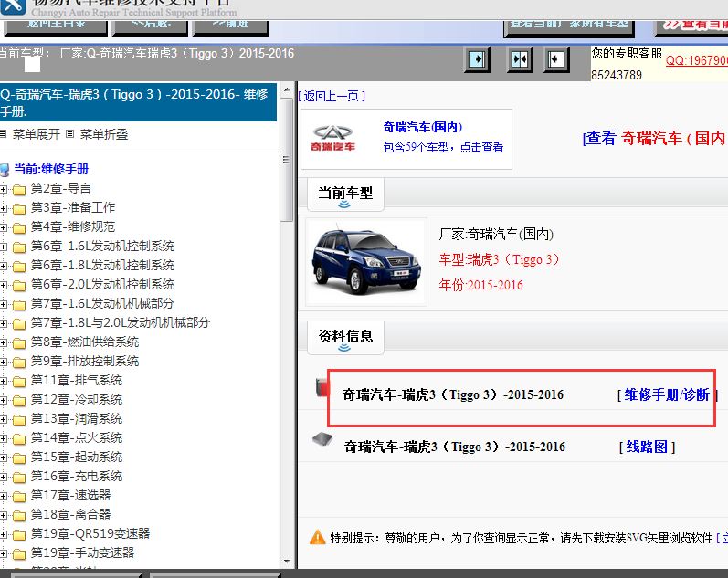Click the 后退 toolbar button
This screenshot has width=728, height=578.
pyautogui.click(x=151, y=26)
